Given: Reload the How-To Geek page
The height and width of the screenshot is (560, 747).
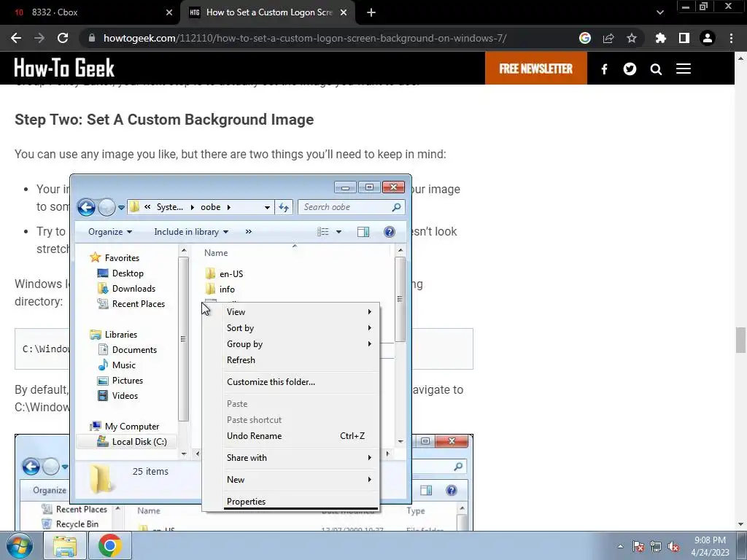Looking at the screenshot, I should pyautogui.click(x=63, y=38).
